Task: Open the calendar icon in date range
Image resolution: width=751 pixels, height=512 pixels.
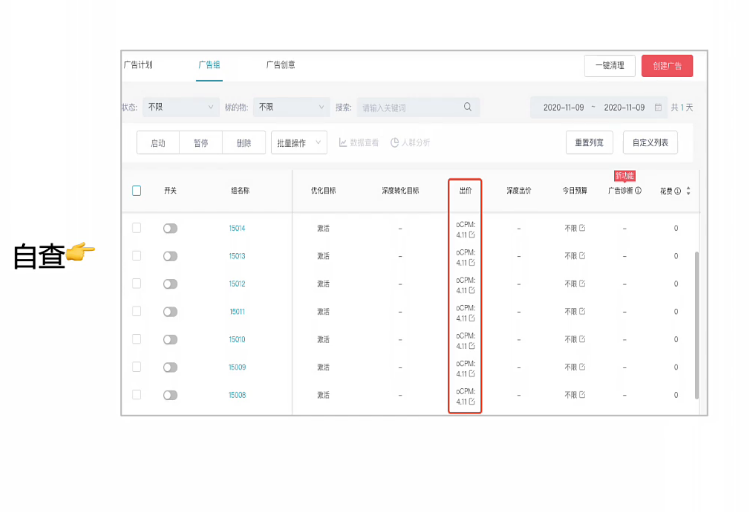Action: 658,107
